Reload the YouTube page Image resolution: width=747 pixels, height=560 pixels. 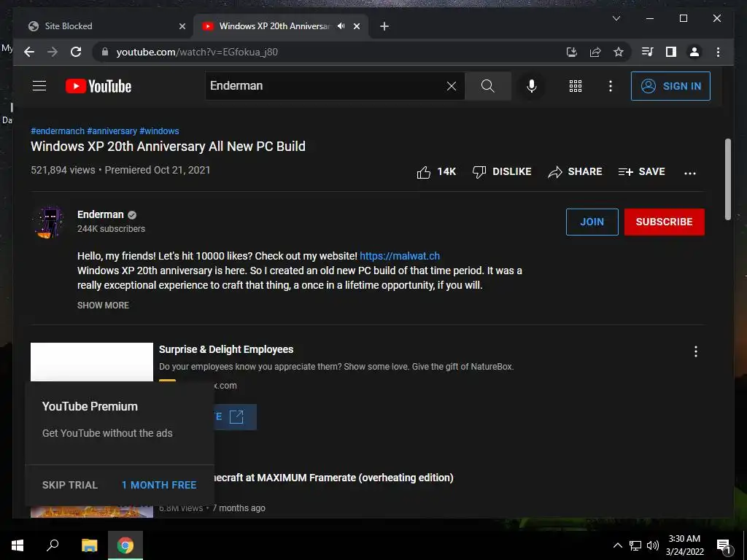coord(76,52)
